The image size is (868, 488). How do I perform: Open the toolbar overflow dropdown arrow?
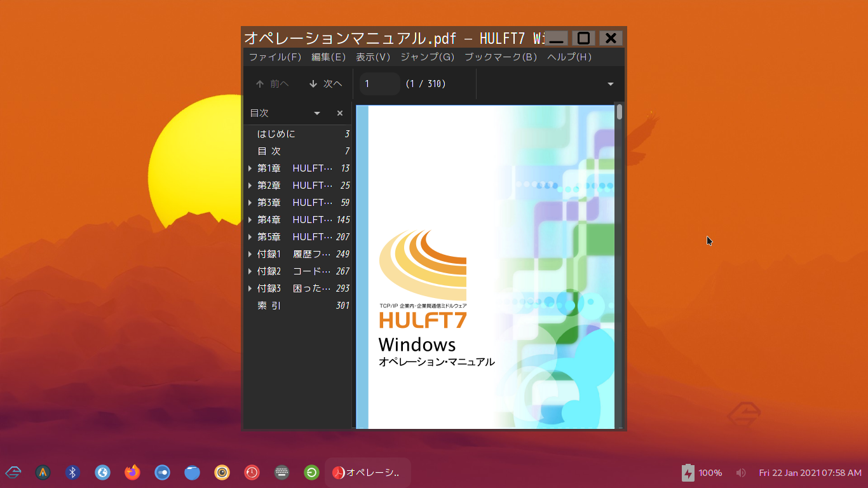611,84
